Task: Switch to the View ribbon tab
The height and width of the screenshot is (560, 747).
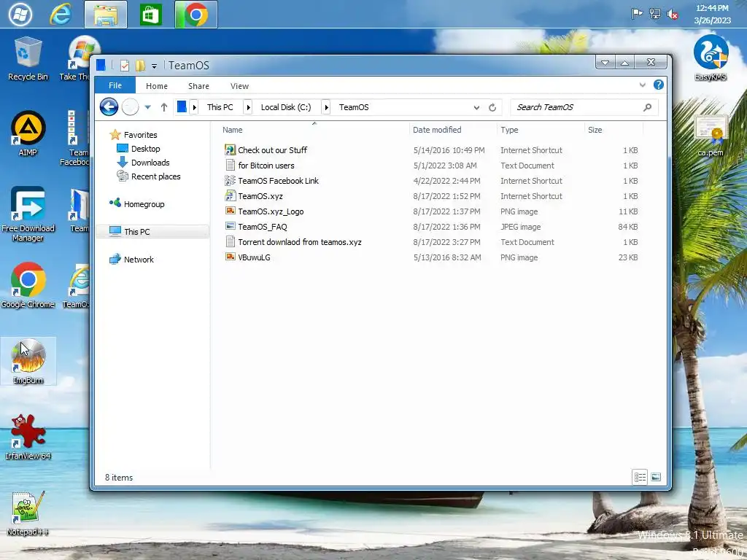Action: tap(239, 86)
